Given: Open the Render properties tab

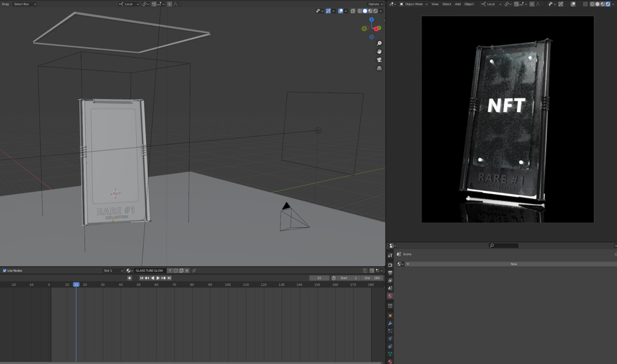Looking at the screenshot, I should (x=390, y=265).
